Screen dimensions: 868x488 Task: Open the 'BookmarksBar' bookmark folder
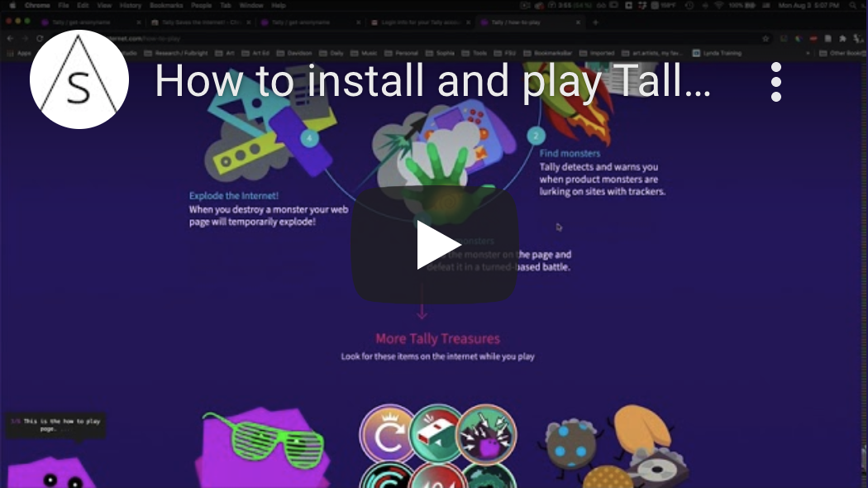tap(547, 53)
